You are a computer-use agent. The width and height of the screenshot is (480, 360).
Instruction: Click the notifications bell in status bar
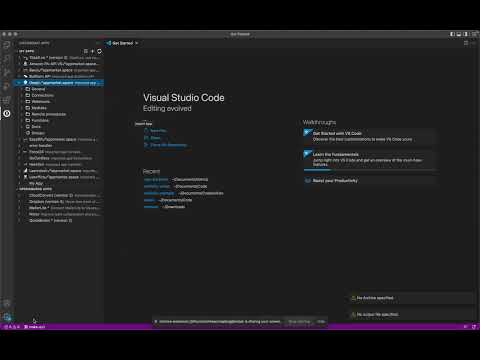(x=474, y=327)
